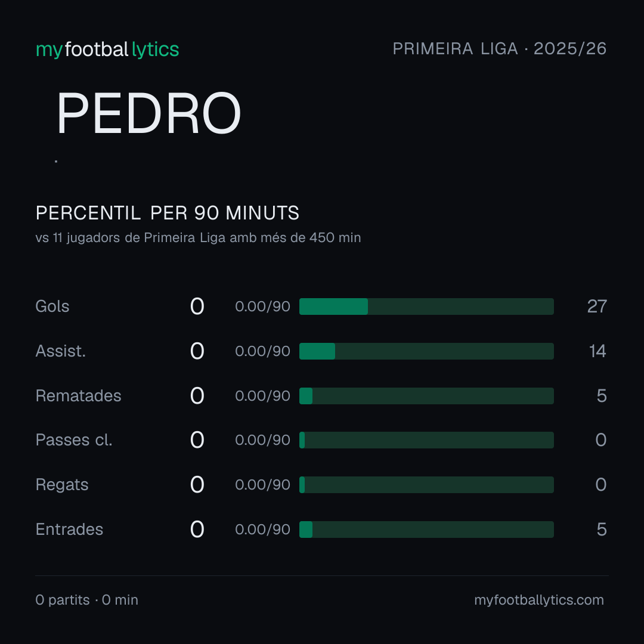Select the Regats stat label
This screenshot has width=644, height=644.
62,485
